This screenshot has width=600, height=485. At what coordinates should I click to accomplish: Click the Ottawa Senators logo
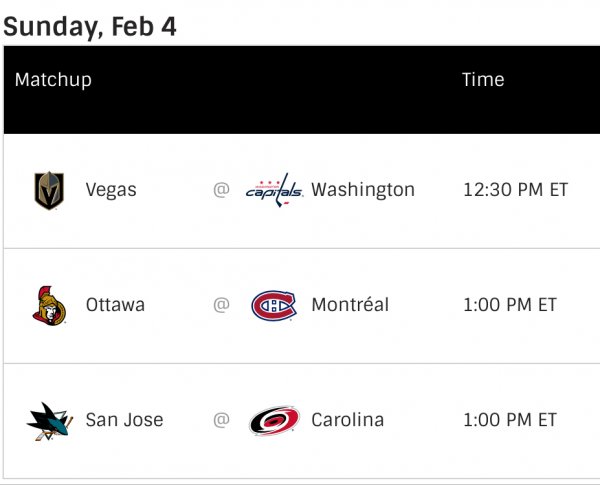(x=49, y=305)
